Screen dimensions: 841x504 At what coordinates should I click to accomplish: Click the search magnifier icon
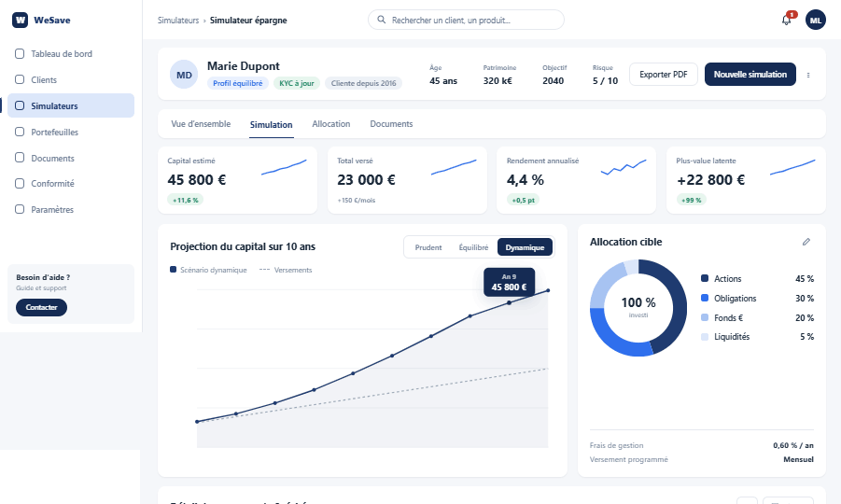coord(382,20)
